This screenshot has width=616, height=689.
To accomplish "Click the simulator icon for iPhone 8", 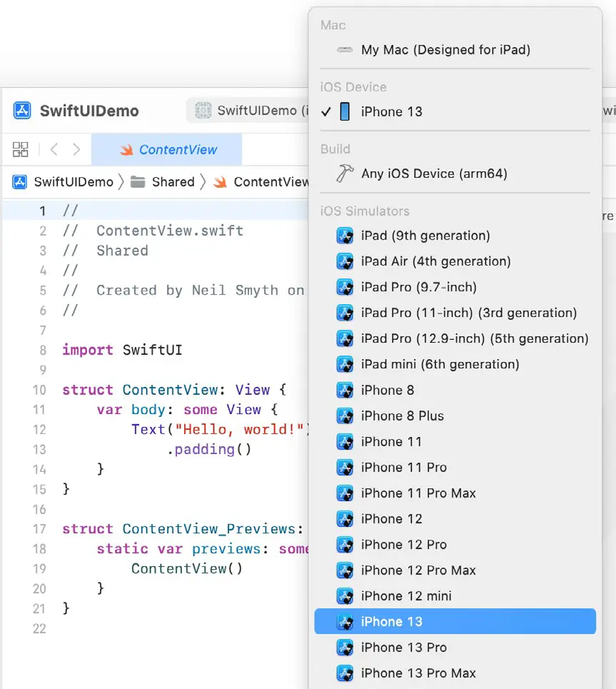I will [345, 391].
